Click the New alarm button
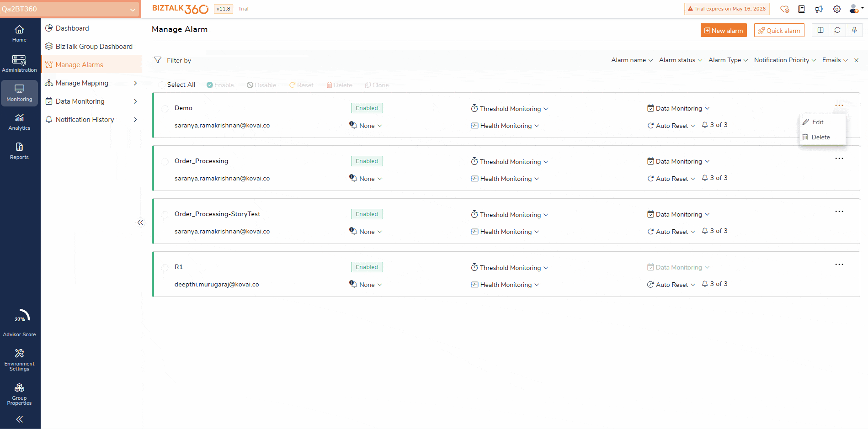The width and height of the screenshot is (868, 429). 724,30
